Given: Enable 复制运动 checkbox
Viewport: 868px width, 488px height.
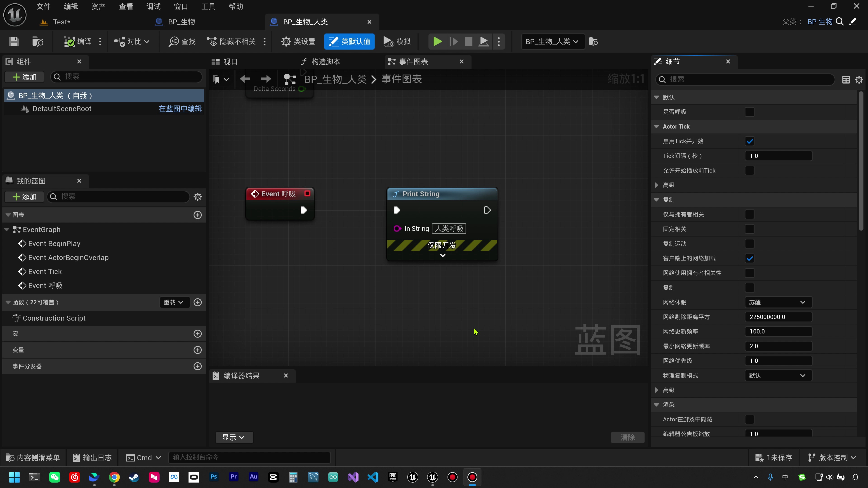Looking at the screenshot, I should 749,244.
